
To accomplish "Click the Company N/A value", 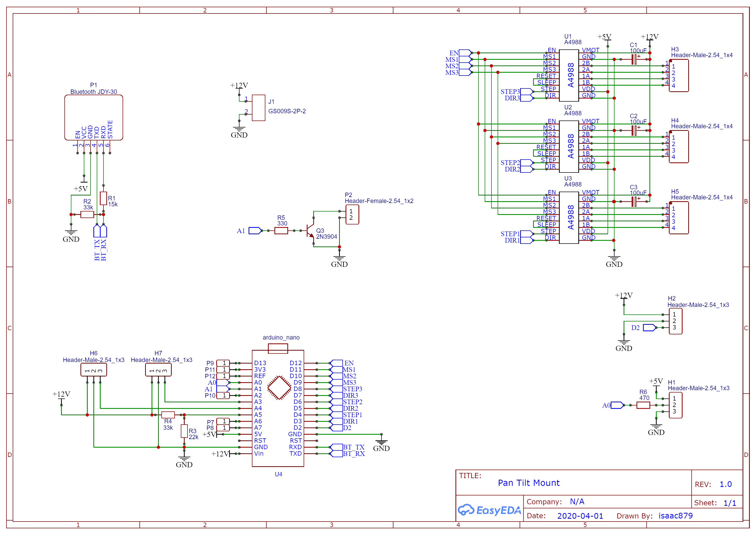I will tap(577, 502).
